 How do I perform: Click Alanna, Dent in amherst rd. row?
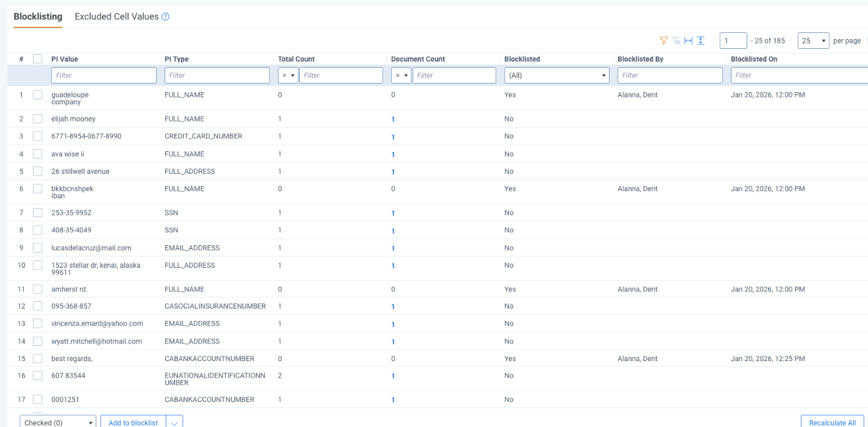point(638,289)
